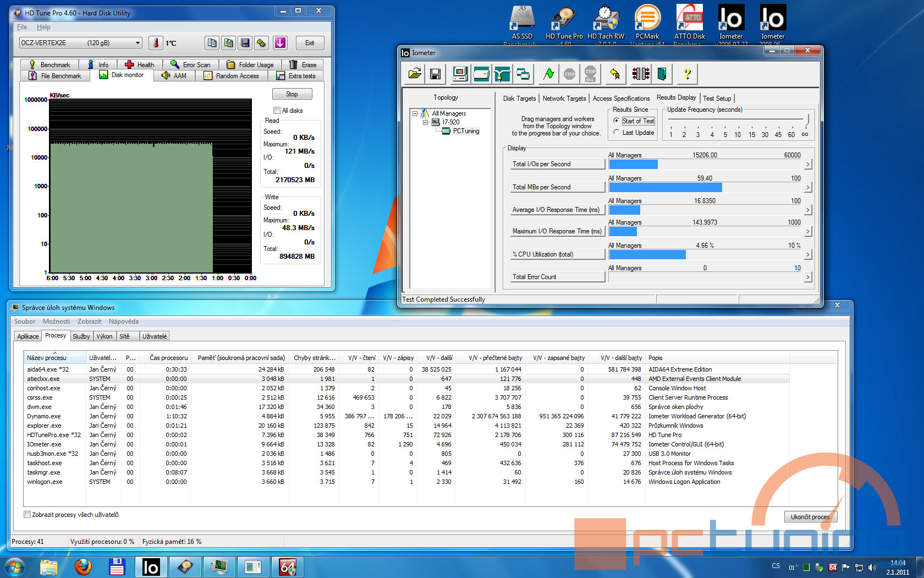Start a new manager in Iometer toolbar

click(x=460, y=74)
